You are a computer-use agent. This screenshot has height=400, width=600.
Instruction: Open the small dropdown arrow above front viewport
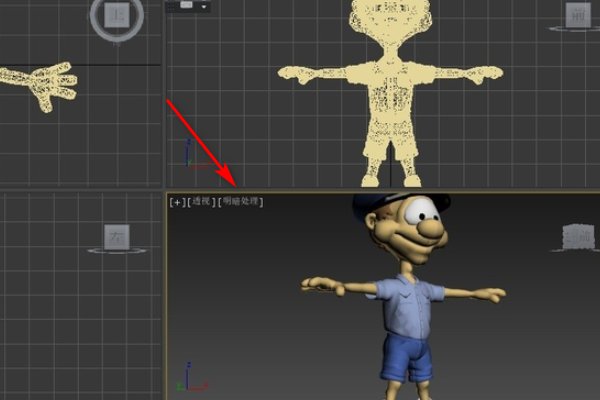[x=204, y=7]
